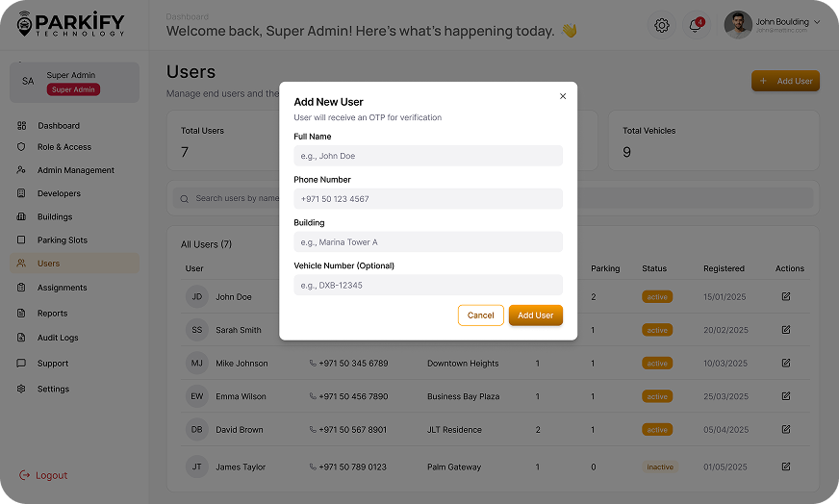Submit the dialog's Add User button

click(x=535, y=315)
